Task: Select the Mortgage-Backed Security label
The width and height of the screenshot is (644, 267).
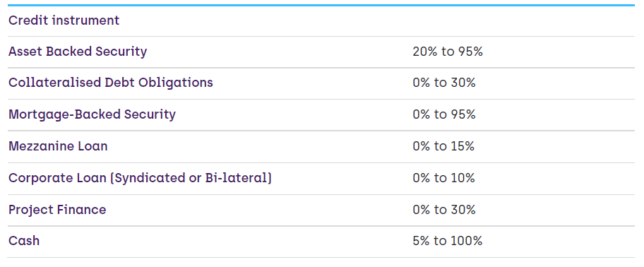Action: [x=92, y=114]
